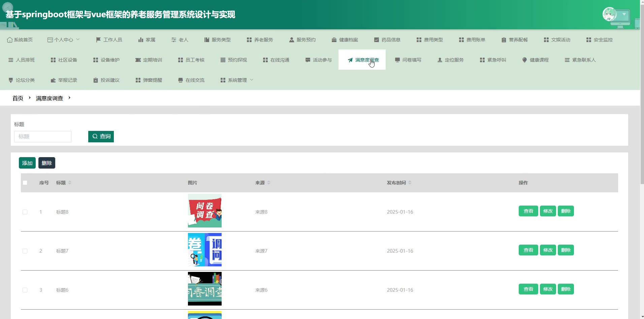Click the list icon for 人员排班
The image size is (644, 319).
tap(11, 60)
